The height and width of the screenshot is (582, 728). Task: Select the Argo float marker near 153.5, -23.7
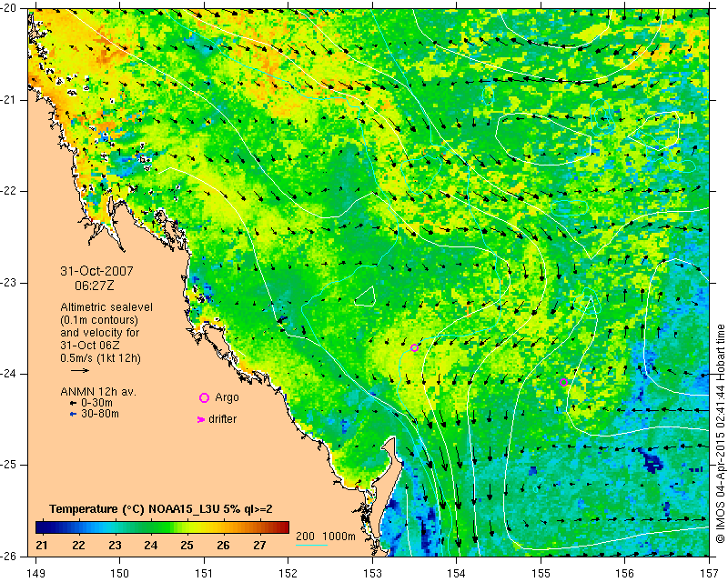tap(415, 347)
